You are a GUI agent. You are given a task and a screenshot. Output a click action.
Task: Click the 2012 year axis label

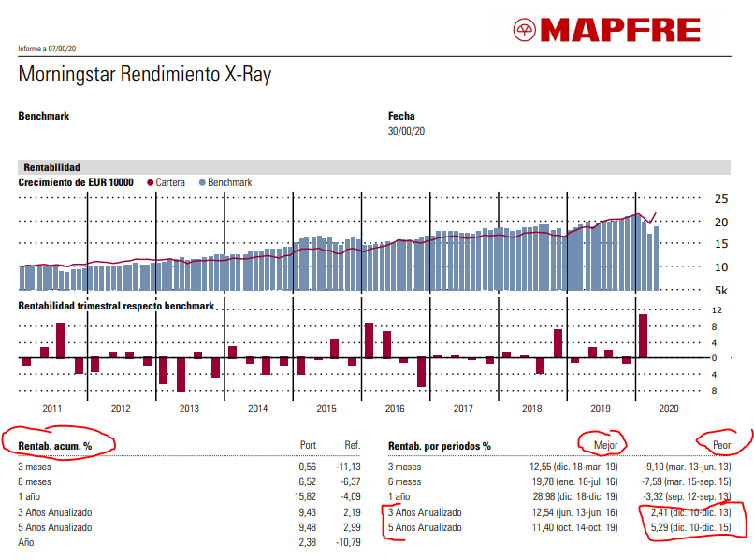coord(121,409)
